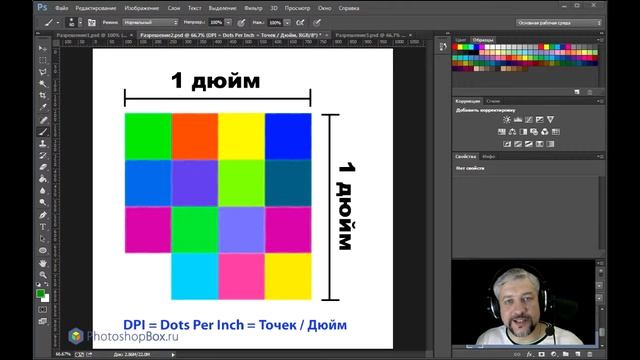This screenshot has width=640, height=360.
Task: Add an Invert adjustment
Action: pos(507,144)
